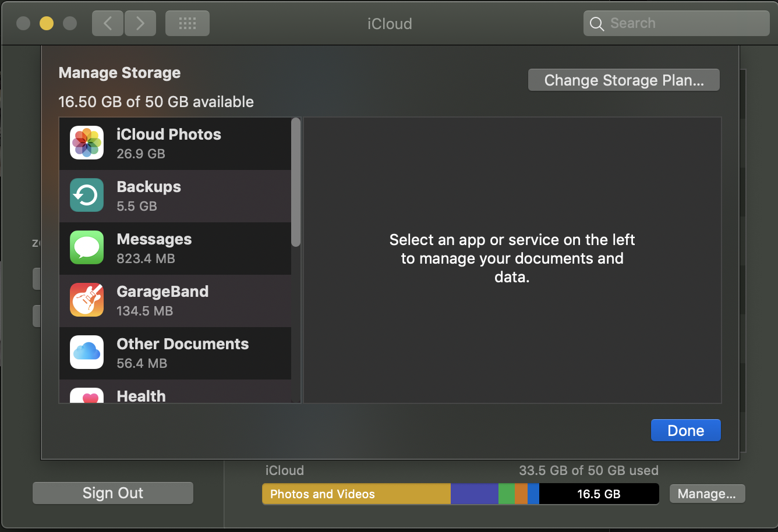Viewport: 778px width, 532px height.
Task: Click the Health heart icon
Action: [x=87, y=395]
